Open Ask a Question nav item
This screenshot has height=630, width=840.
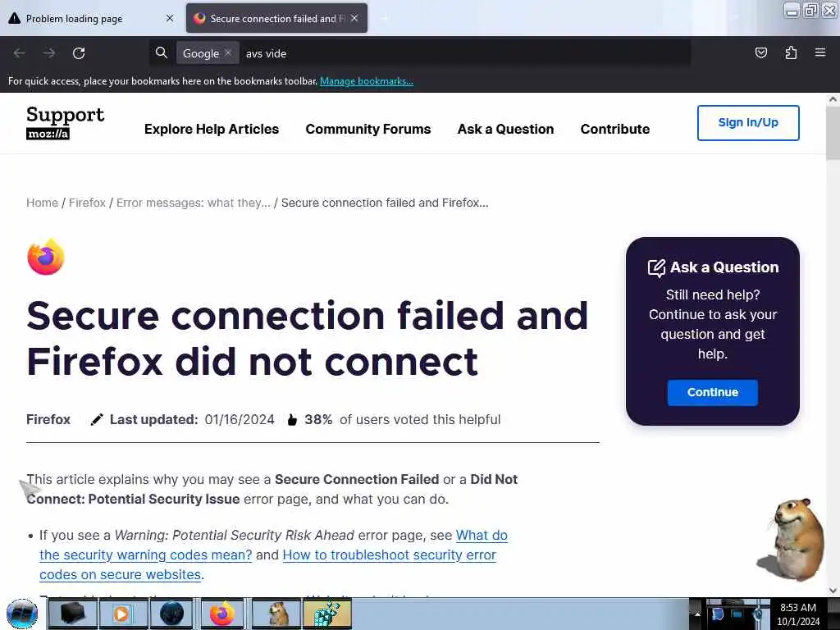click(x=505, y=129)
